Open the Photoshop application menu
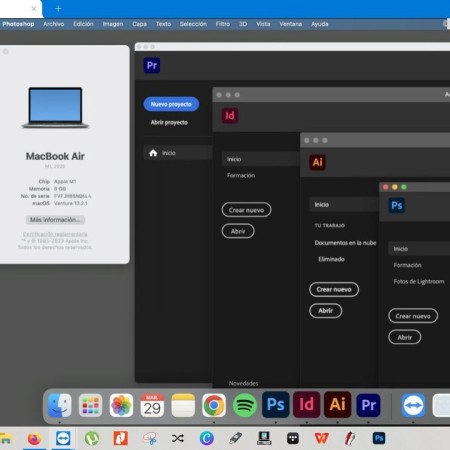Screen dimensions: 450x450 (x=18, y=24)
